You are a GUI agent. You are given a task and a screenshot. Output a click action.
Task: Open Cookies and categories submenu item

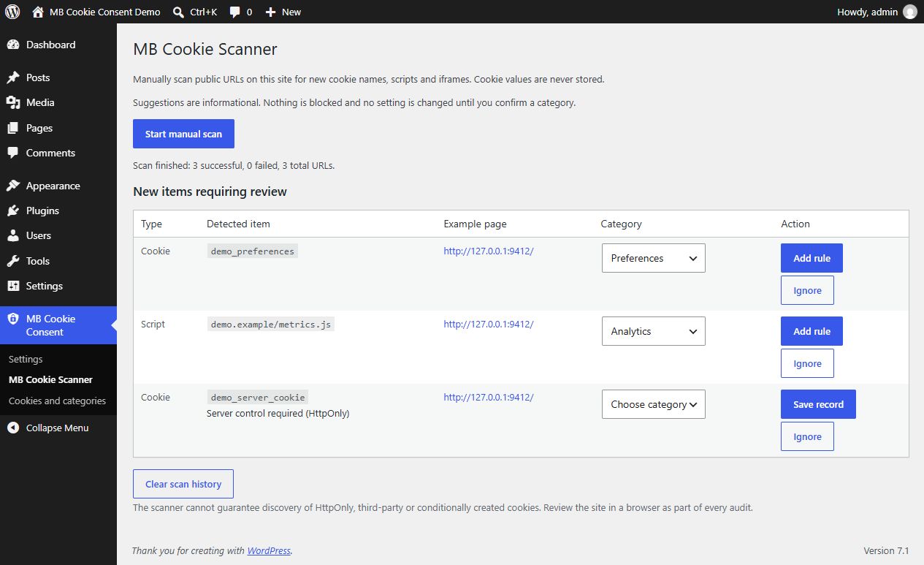click(x=57, y=401)
